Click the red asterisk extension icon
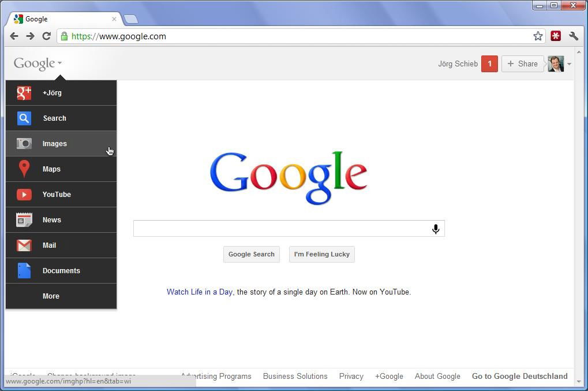The width and height of the screenshot is (588, 391). (x=556, y=36)
